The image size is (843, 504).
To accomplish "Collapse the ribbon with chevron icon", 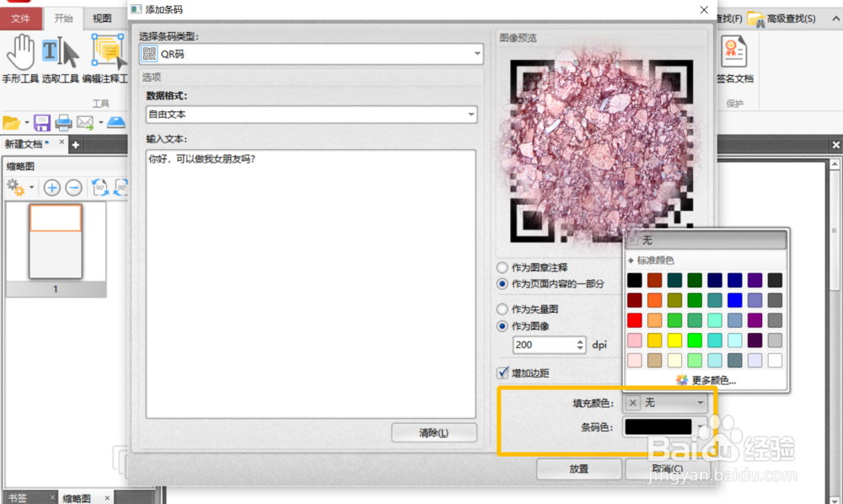I will 835,19.
